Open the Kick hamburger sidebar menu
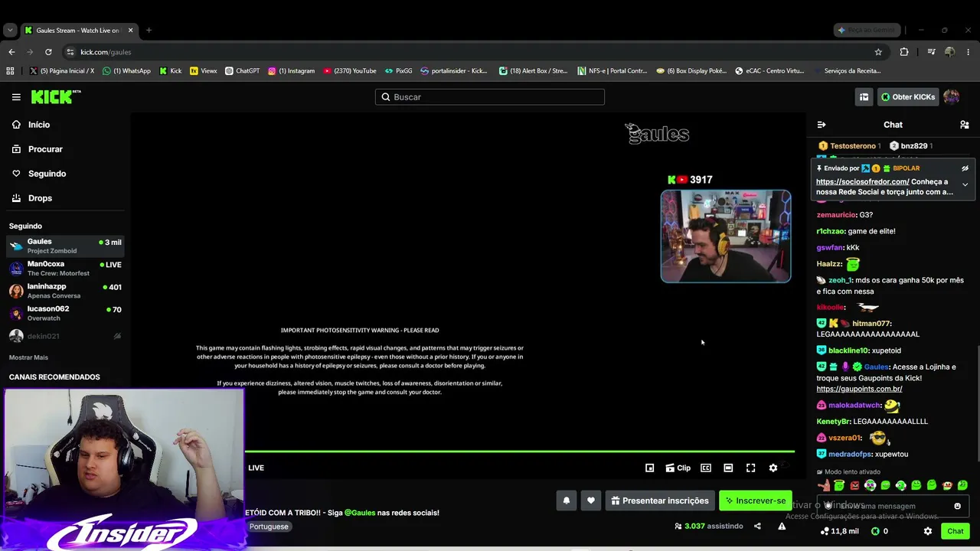The width and height of the screenshot is (980, 551). click(x=16, y=97)
